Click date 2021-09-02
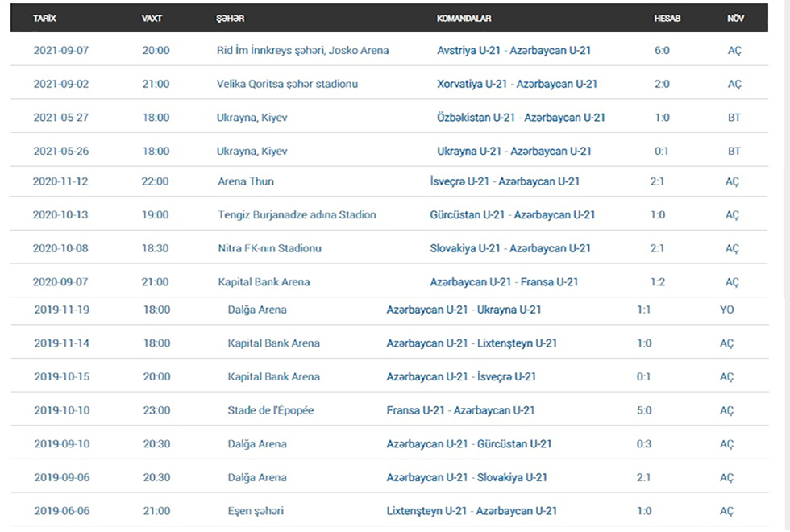 click(61, 84)
